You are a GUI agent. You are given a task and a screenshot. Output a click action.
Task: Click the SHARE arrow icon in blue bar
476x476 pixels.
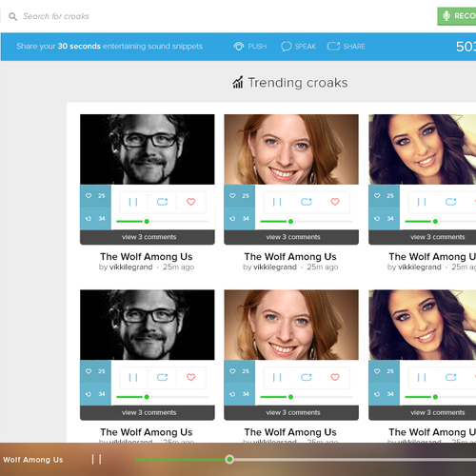tap(333, 47)
